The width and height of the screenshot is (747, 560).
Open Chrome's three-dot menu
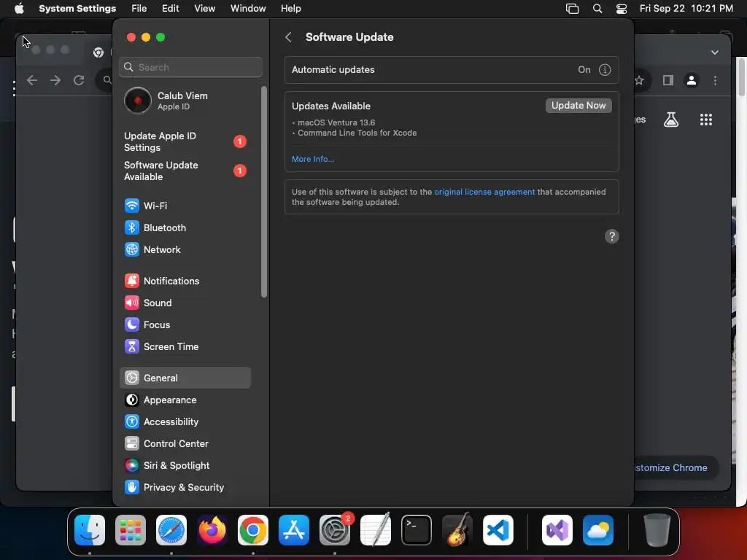pyautogui.click(x=715, y=80)
